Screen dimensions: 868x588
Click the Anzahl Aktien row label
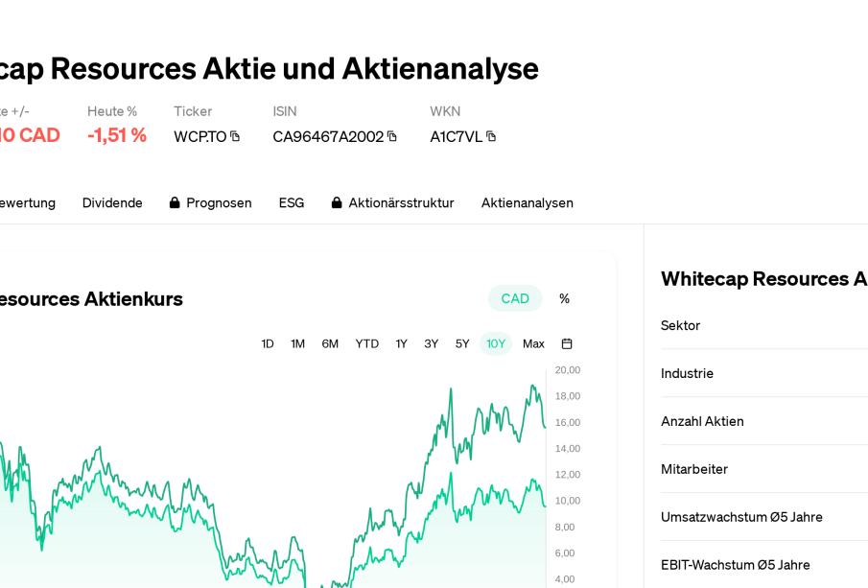click(x=702, y=421)
